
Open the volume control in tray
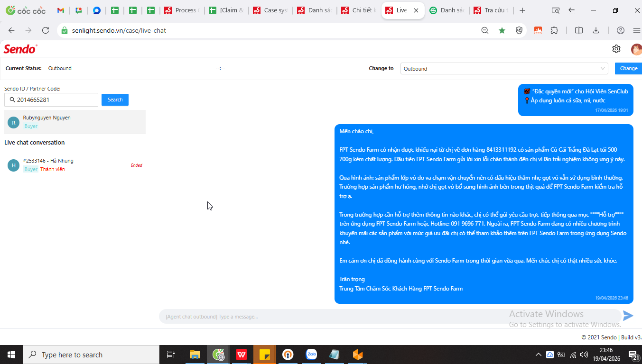point(585,355)
